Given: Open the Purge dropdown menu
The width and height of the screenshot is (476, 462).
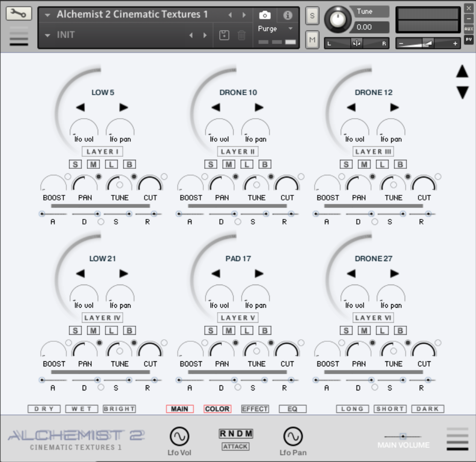Looking at the screenshot, I should [275, 29].
